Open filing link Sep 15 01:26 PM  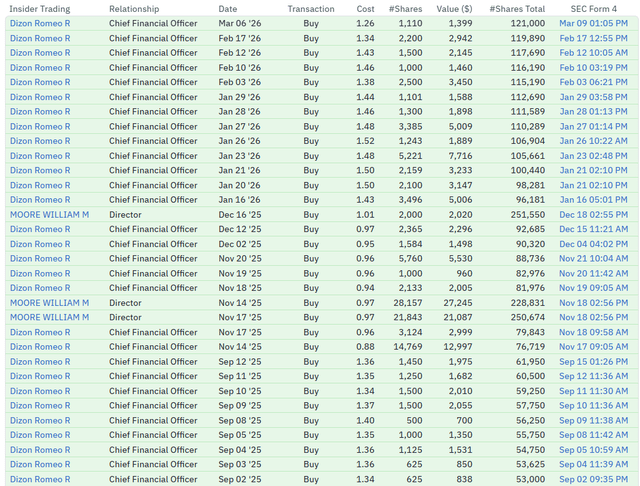coord(593,362)
